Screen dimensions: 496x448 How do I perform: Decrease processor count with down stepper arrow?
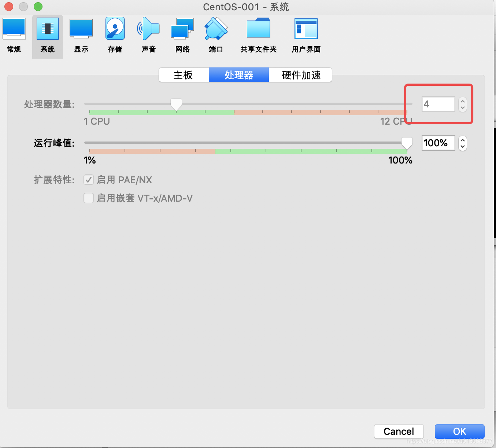pos(463,108)
